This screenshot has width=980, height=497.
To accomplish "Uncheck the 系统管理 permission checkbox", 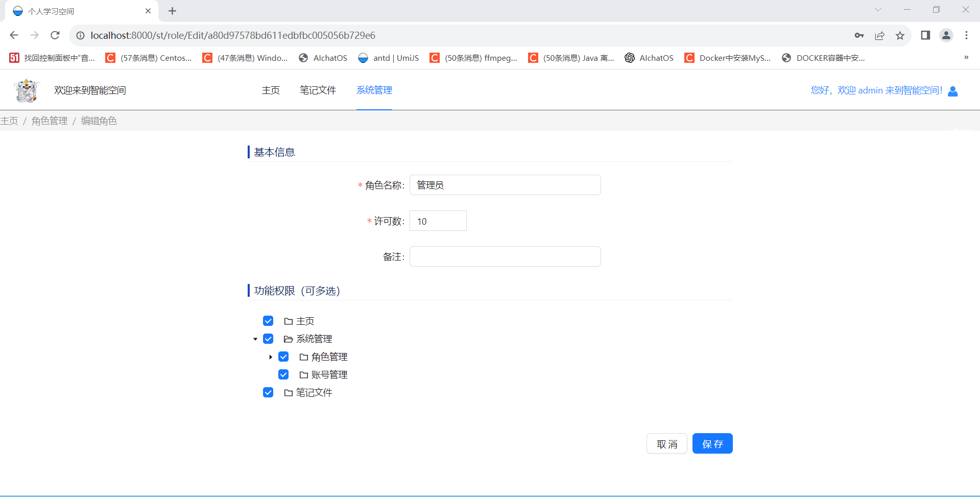I will click(x=268, y=339).
